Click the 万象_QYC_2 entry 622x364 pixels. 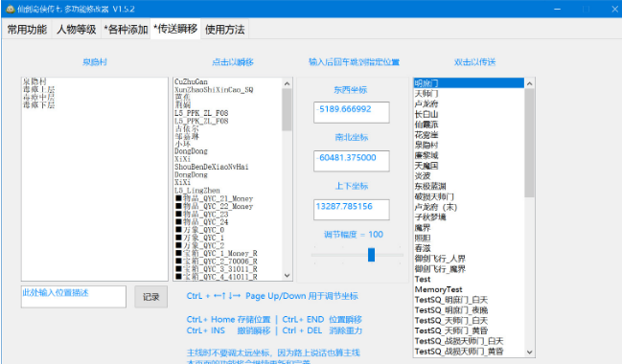pos(200,245)
